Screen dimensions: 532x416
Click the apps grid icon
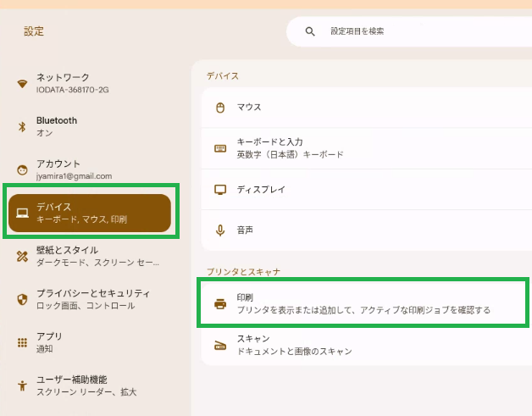click(22, 342)
